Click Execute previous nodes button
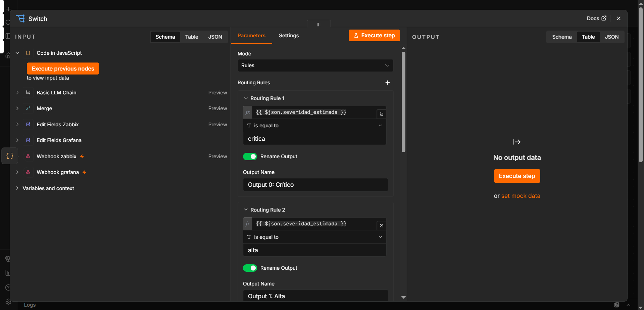Viewport: 644px width, 310px height. point(63,69)
